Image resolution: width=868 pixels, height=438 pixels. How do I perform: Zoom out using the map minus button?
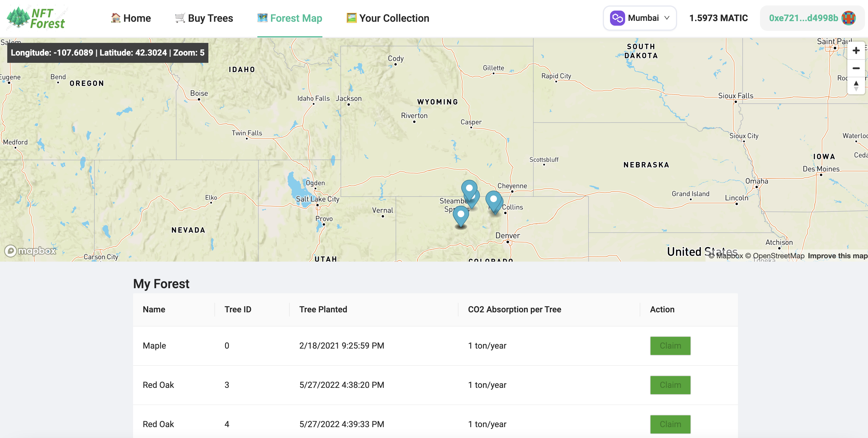tap(856, 68)
